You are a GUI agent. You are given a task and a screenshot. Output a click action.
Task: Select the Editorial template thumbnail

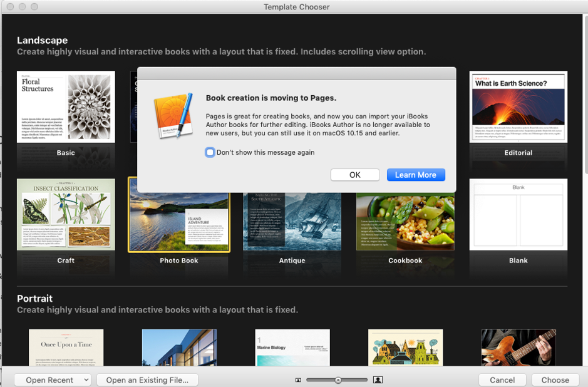518,107
